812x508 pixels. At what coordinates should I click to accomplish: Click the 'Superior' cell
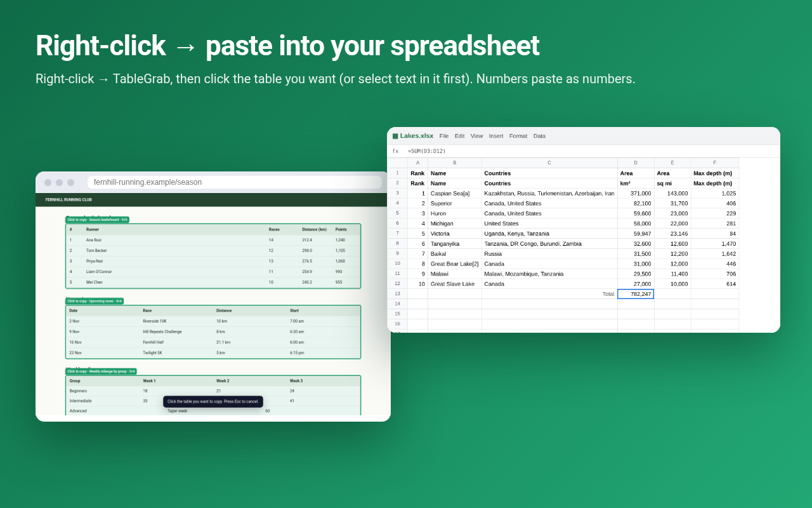pos(454,203)
